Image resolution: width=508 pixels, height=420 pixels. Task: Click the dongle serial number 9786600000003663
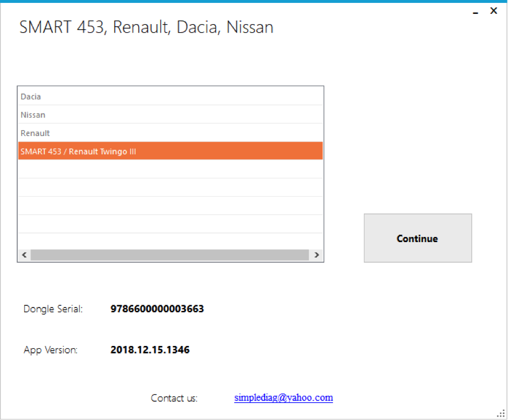pyautogui.click(x=157, y=309)
